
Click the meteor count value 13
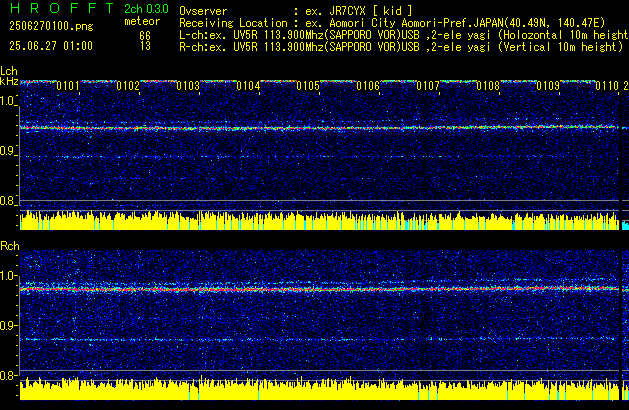[145, 46]
